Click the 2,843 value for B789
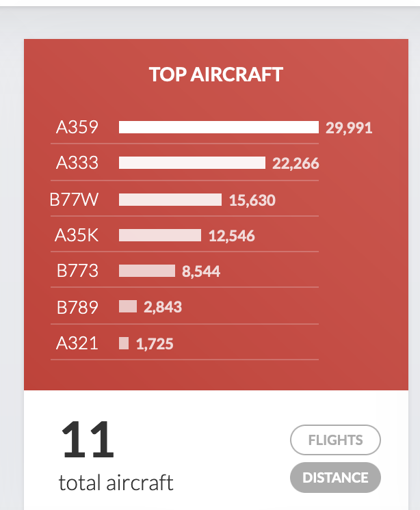Image resolution: width=420 pixels, height=510 pixels. coord(163,308)
